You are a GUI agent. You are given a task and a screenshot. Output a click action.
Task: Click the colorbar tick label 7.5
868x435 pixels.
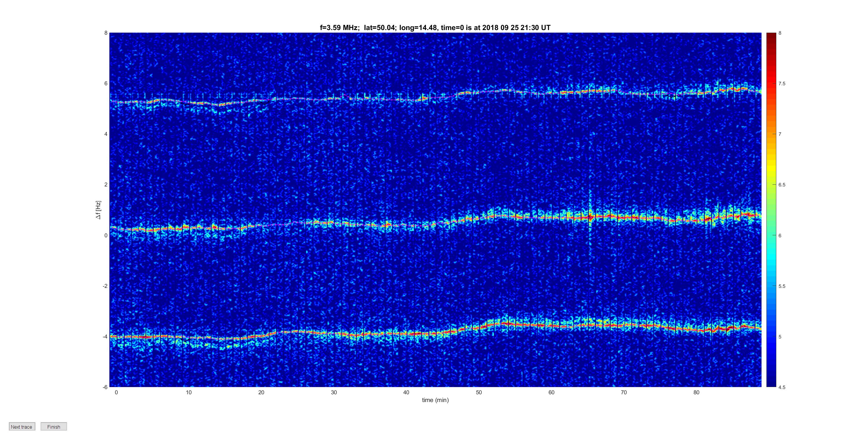pos(782,84)
